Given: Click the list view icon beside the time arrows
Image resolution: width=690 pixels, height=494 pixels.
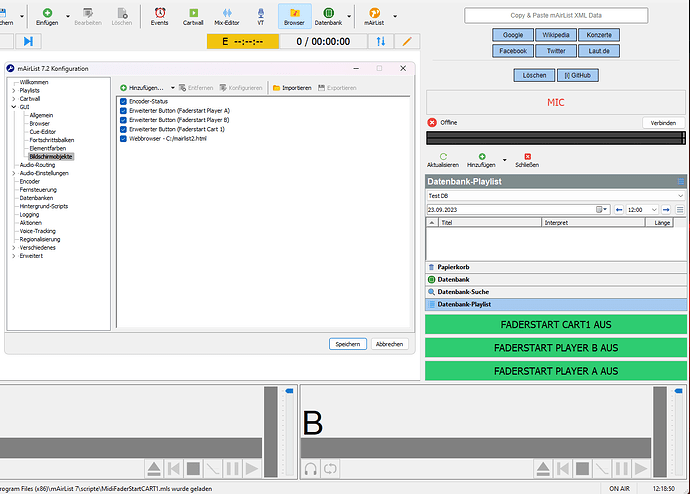Looking at the screenshot, I should click(x=680, y=210).
